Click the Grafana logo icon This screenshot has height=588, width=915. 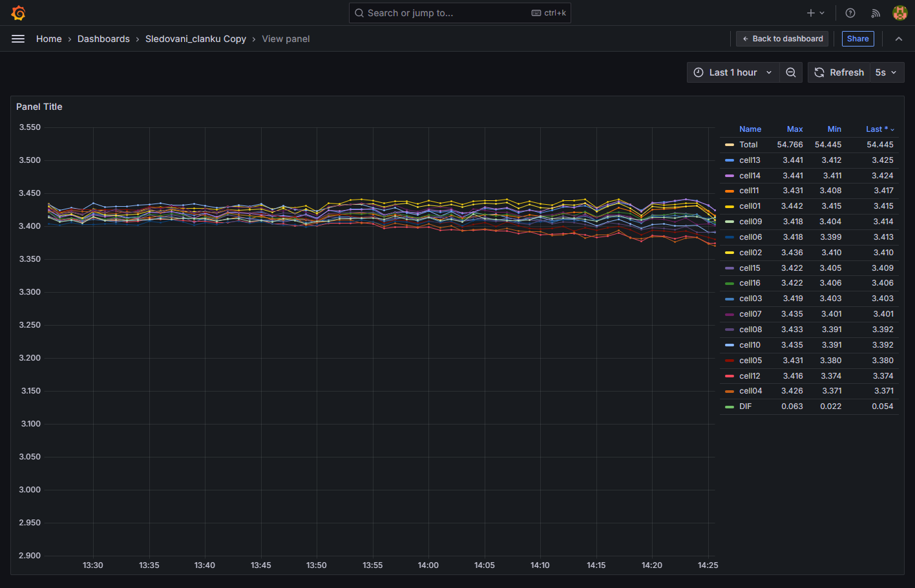[x=18, y=13]
